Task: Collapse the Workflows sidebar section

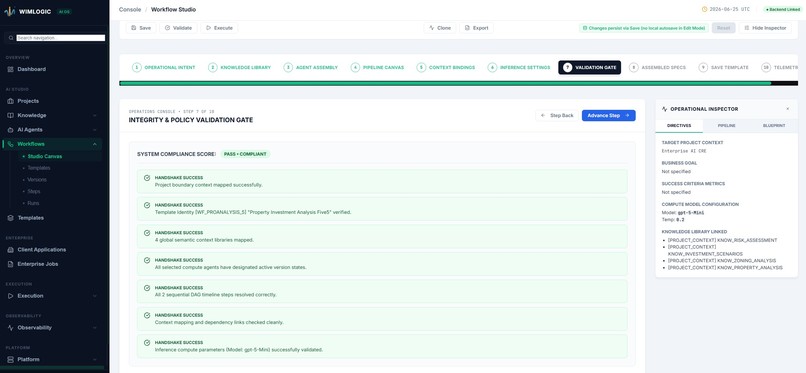Action: tap(95, 144)
